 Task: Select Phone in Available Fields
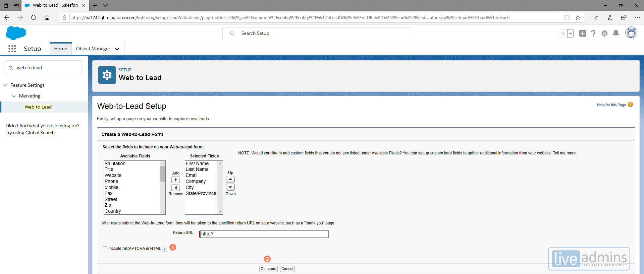[111, 181]
